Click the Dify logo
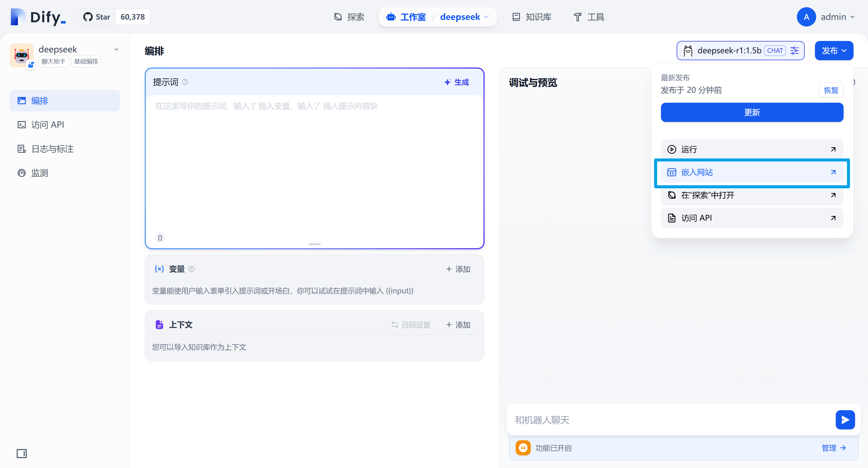The width and height of the screenshot is (868, 468). pos(38,17)
